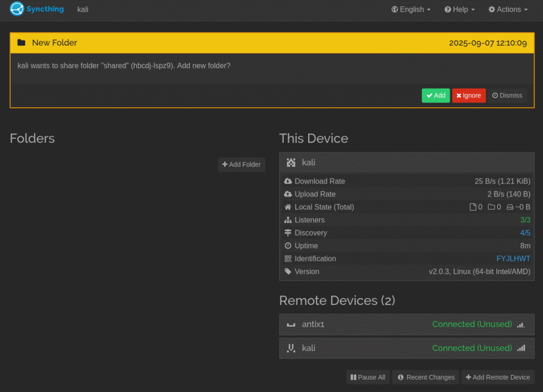Expand the antix1 remote device row

(407, 325)
